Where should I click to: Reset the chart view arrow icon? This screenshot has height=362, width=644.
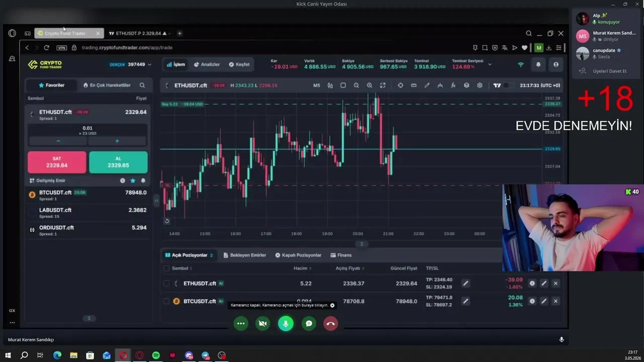(x=167, y=221)
